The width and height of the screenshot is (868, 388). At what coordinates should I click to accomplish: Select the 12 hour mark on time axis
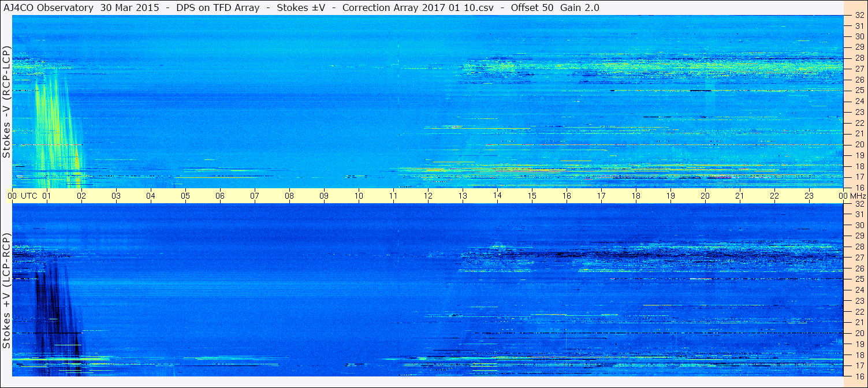point(428,196)
